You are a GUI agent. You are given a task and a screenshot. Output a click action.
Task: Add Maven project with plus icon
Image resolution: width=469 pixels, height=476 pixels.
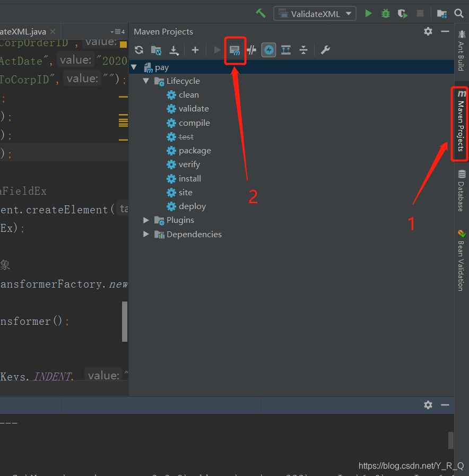point(195,50)
